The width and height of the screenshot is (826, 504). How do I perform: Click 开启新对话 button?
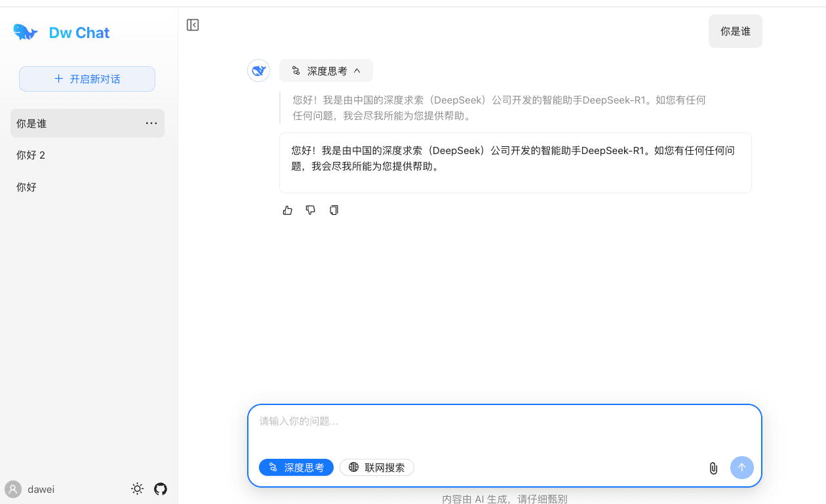click(87, 79)
